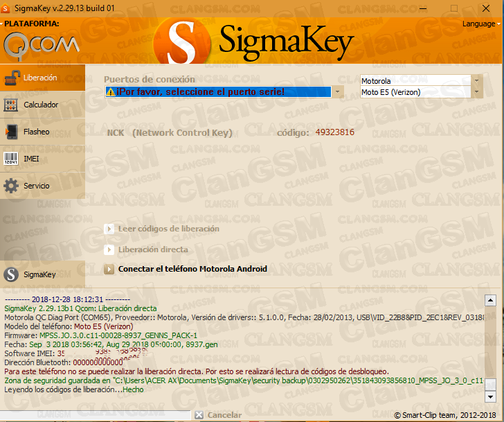Click the SigmaKey app icon in title bar
Image resolution: width=504 pixels, height=422 pixels.
pos(5,8)
